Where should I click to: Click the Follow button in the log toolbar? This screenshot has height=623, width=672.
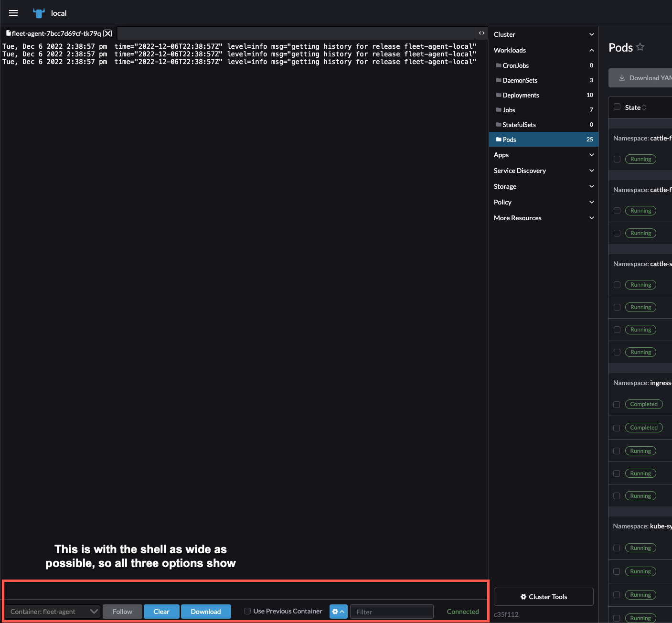(122, 612)
